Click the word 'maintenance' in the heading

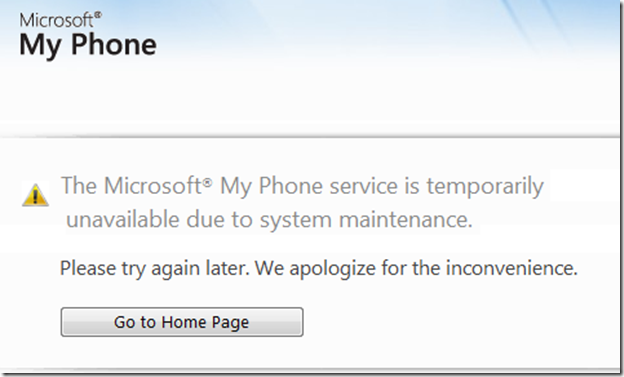(406, 219)
